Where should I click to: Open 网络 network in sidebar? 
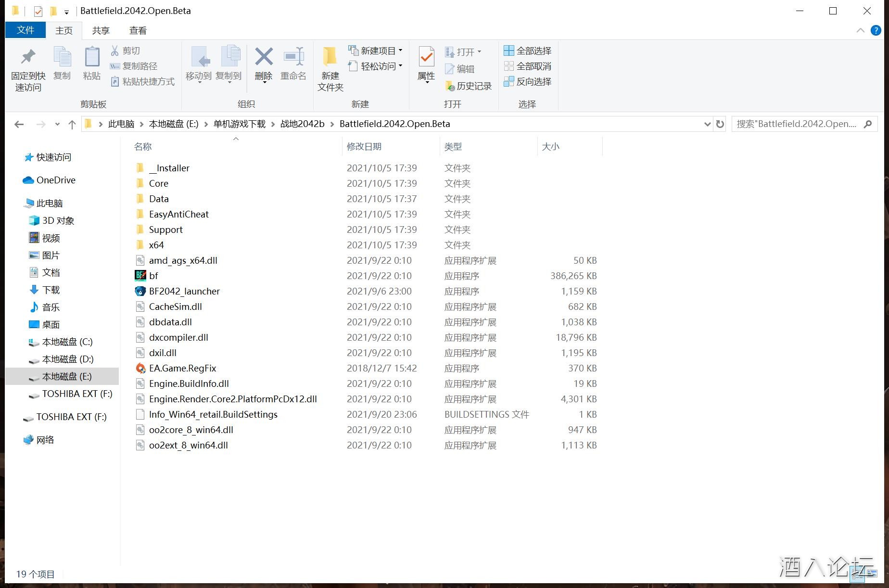coord(39,440)
